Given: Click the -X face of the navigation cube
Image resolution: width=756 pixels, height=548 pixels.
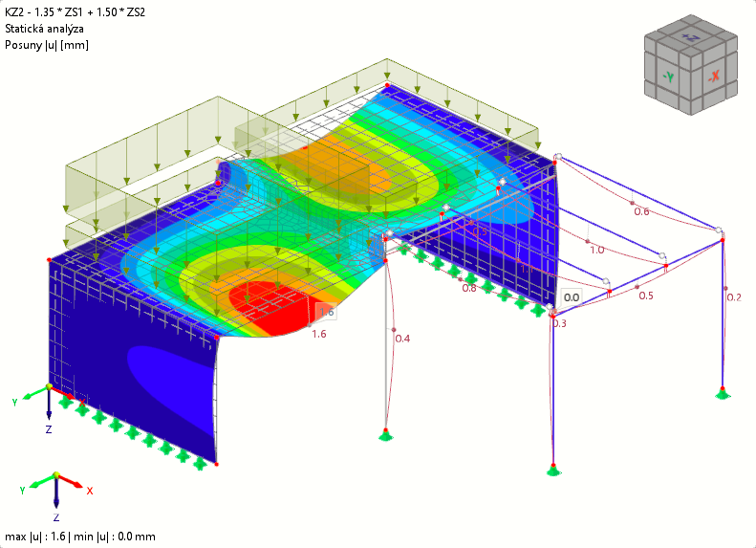Looking at the screenshot, I should [x=714, y=76].
